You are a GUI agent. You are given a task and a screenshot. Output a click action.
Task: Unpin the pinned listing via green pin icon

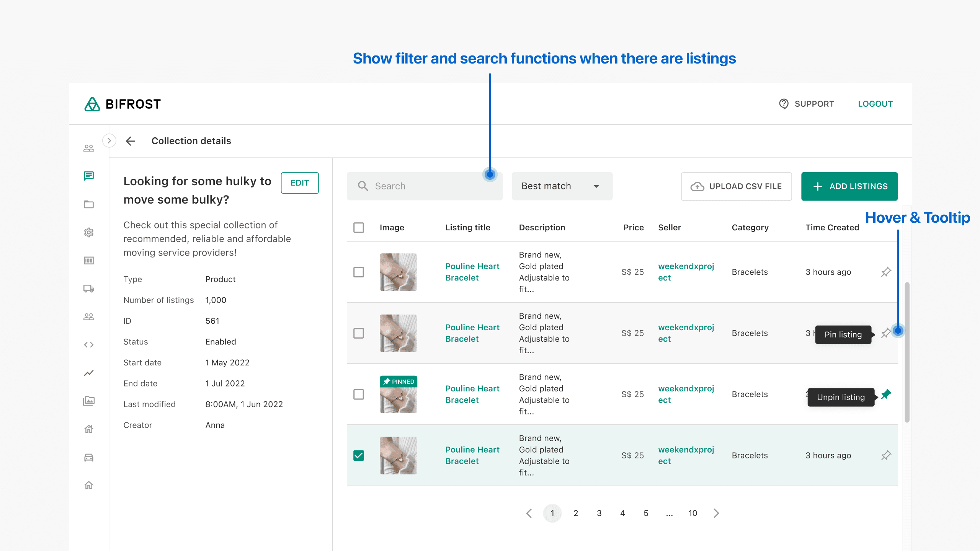coord(886,394)
